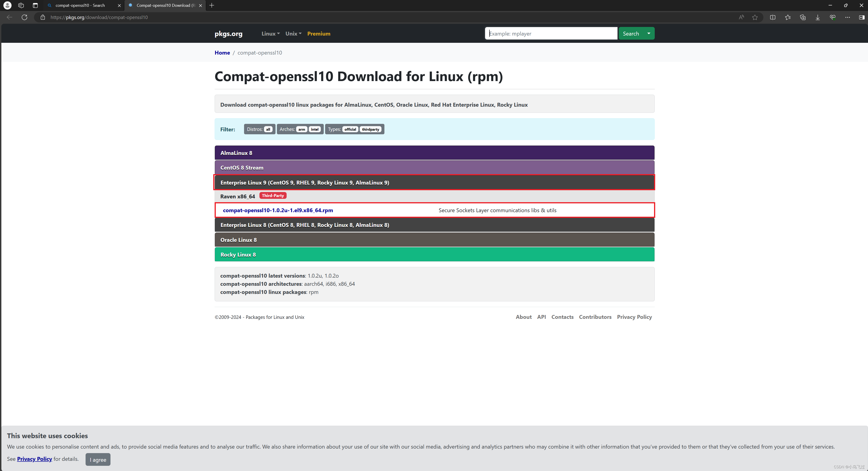The width and height of the screenshot is (868, 471).
Task: Click the Raven x86_64 repository heading
Action: tap(237, 196)
